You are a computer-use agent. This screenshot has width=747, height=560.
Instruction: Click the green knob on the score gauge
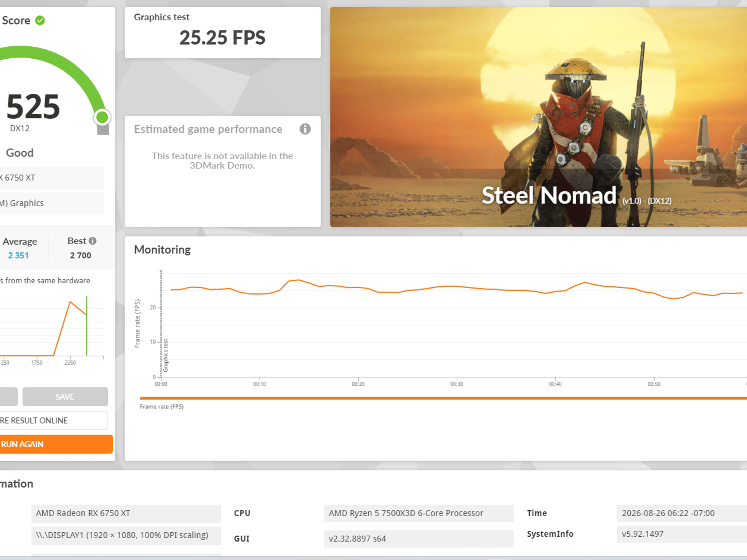click(102, 117)
